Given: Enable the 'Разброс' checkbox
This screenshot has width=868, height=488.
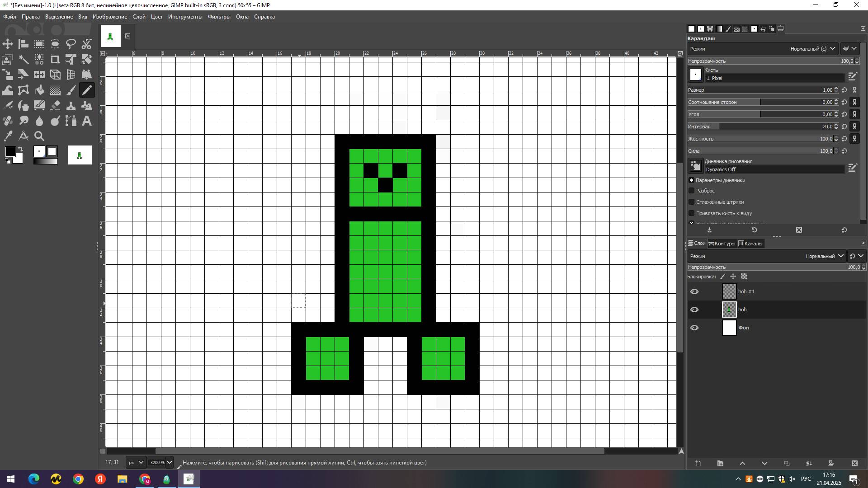Looking at the screenshot, I should click(691, 191).
